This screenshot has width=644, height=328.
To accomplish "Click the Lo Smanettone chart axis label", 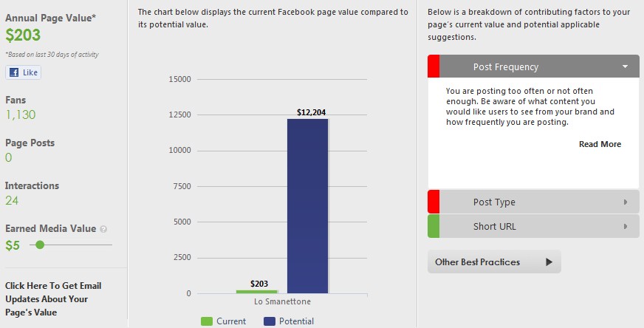I will click(283, 302).
